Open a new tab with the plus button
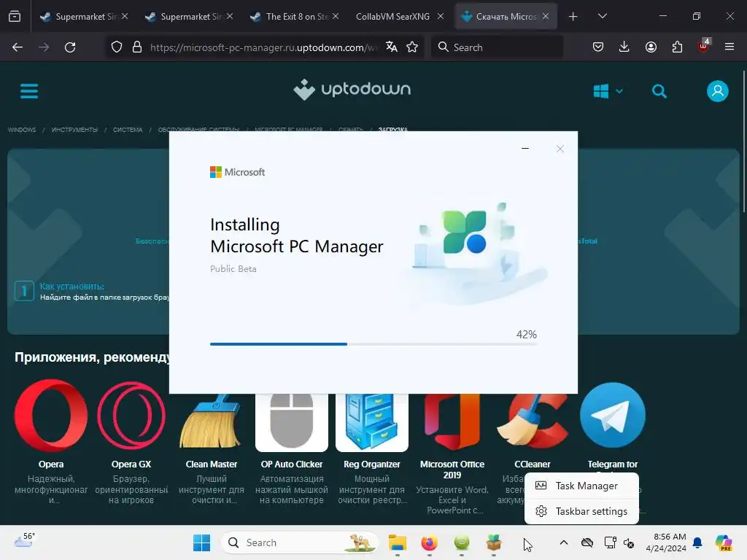 (573, 17)
